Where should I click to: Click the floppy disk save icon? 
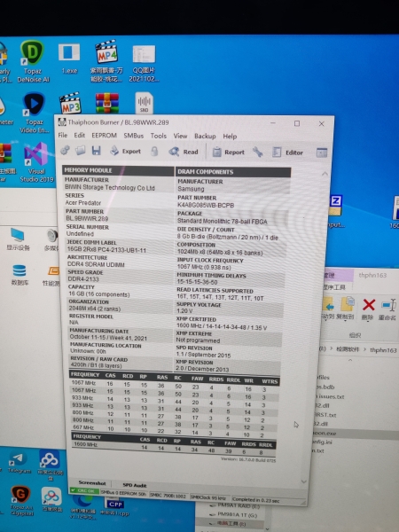coord(97,151)
